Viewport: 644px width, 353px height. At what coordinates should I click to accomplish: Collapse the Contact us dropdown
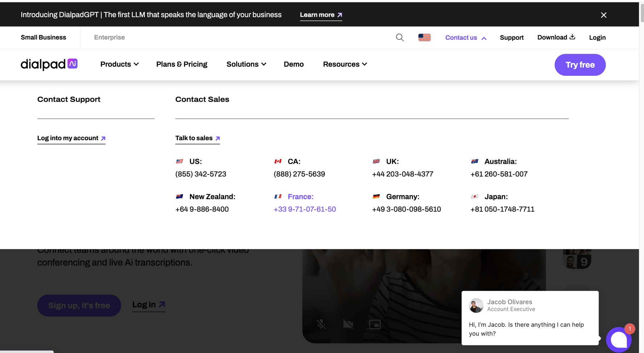tap(465, 38)
